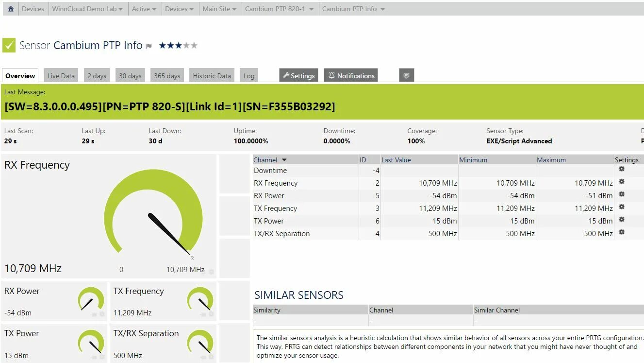The width and height of the screenshot is (644, 363).
Task: Open settings gear for RX Frequency channel
Action: [622, 182]
